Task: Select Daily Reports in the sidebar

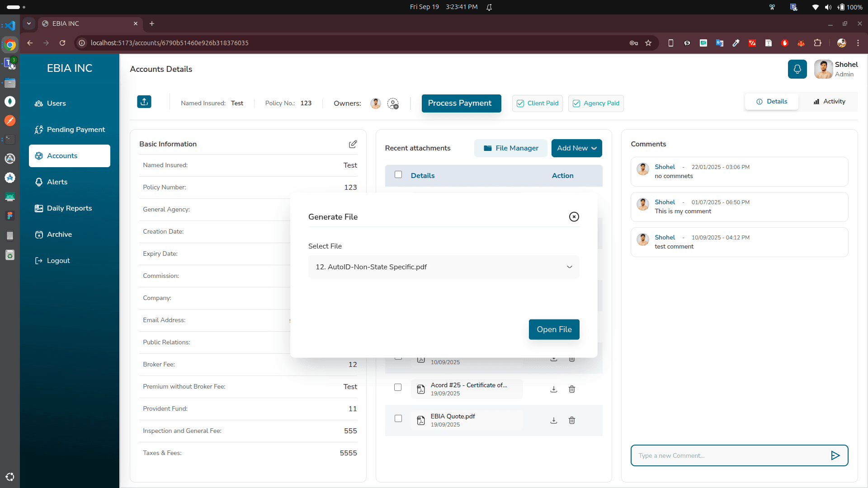Action: pos(69,208)
